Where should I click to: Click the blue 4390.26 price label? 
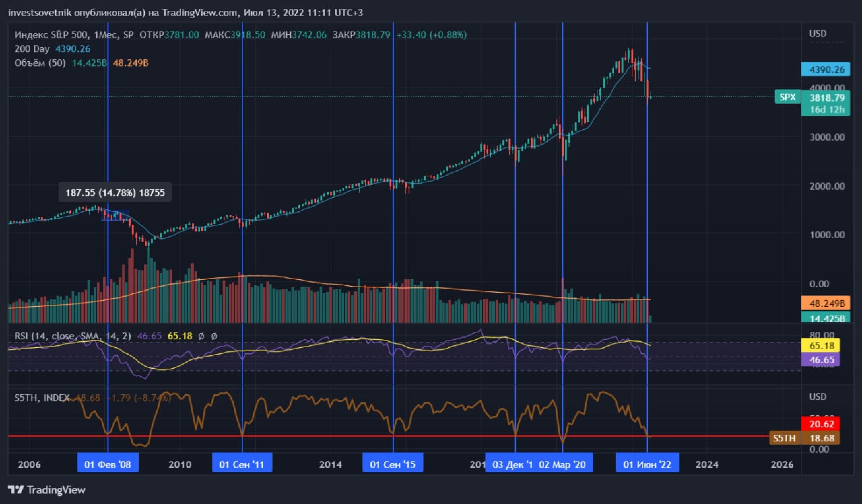825,69
